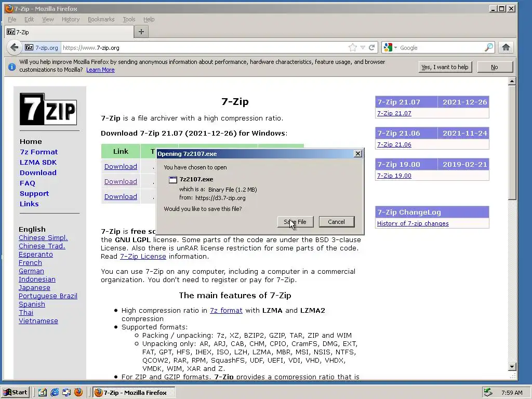The image size is (532, 399).
Task: Open the Download sidebar link
Action: [x=38, y=172]
